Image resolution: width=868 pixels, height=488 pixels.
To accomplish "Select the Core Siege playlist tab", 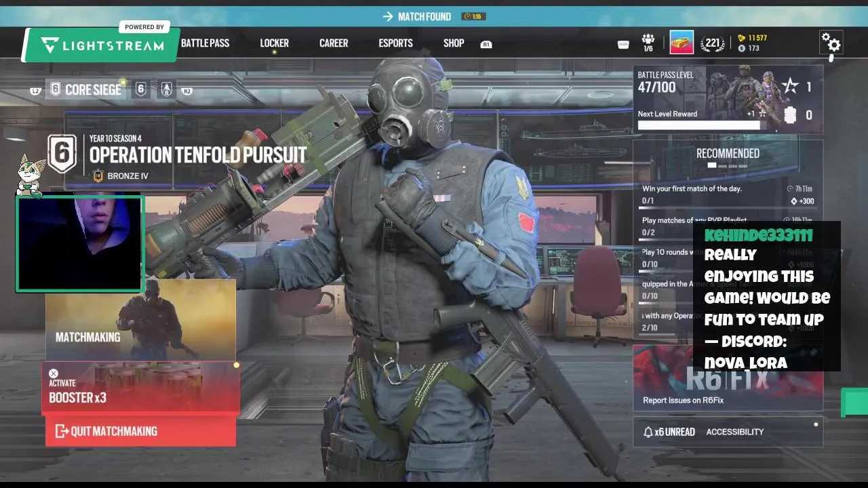I will [86, 89].
